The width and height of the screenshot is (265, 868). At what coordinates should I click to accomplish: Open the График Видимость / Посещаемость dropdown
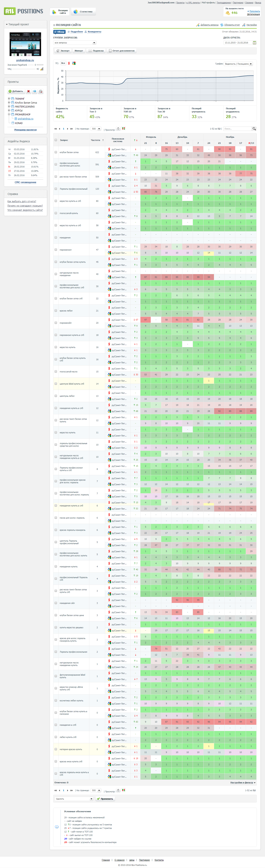tap(238, 64)
